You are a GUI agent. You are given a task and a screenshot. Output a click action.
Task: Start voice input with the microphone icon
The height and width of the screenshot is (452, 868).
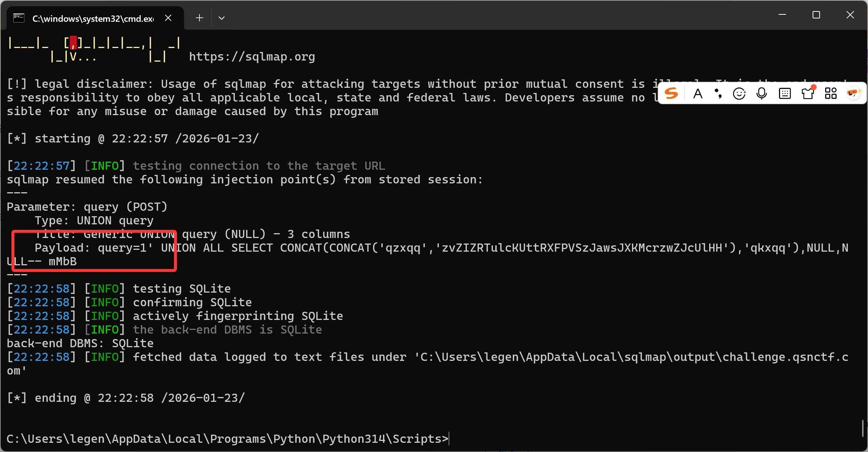pyautogui.click(x=762, y=94)
